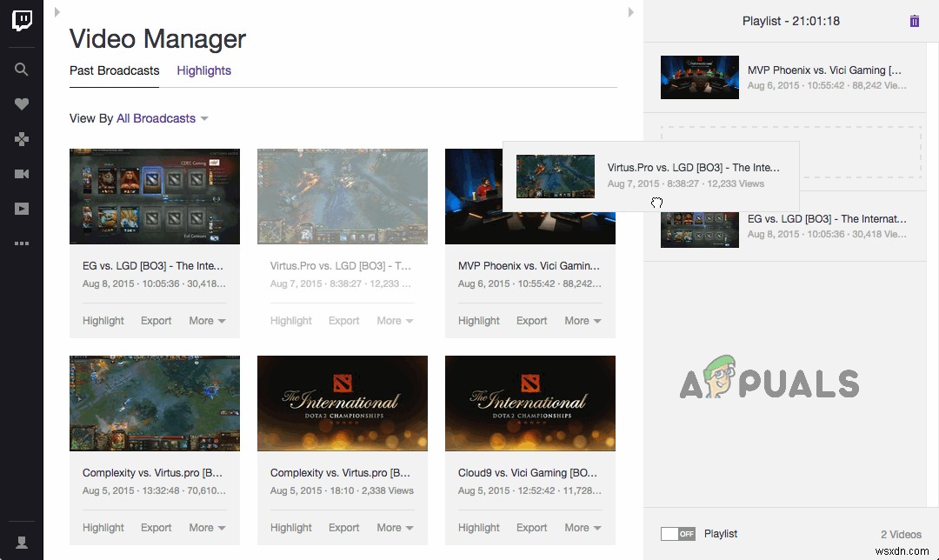Highlight the Complexity vs. Virtus.pro broadcast
939x560 pixels.
pyautogui.click(x=103, y=527)
